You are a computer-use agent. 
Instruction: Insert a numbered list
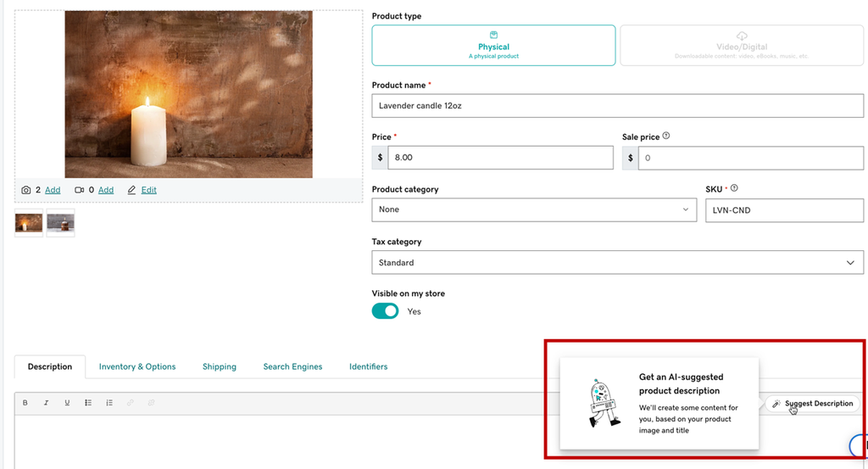(x=109, y=403)
